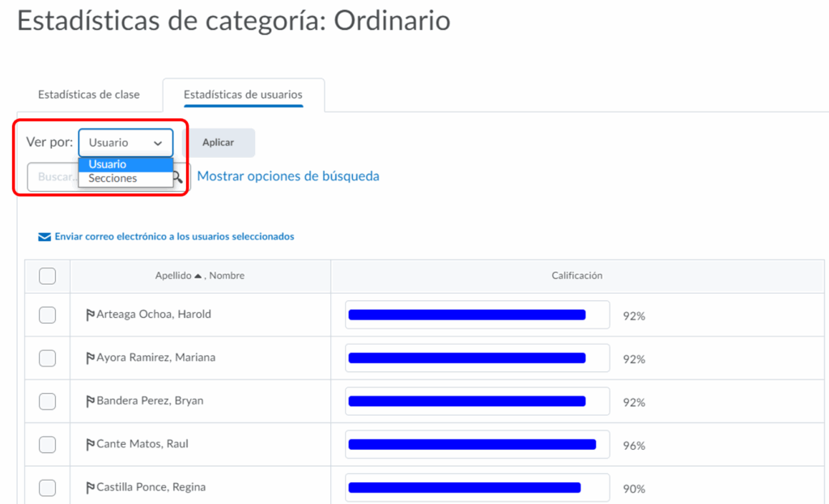Switch to 'Estadísticas de clase' tab
Image resolution: width=829 pixels, height=504 pixels.
(89, 95)
